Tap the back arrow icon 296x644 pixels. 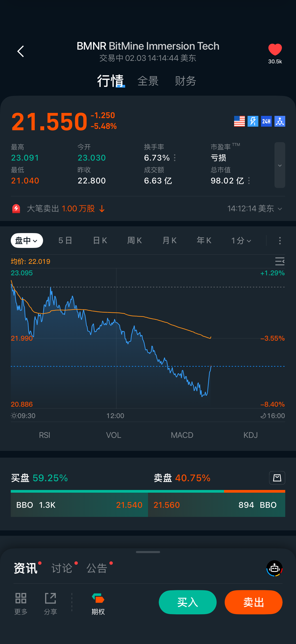21,51
